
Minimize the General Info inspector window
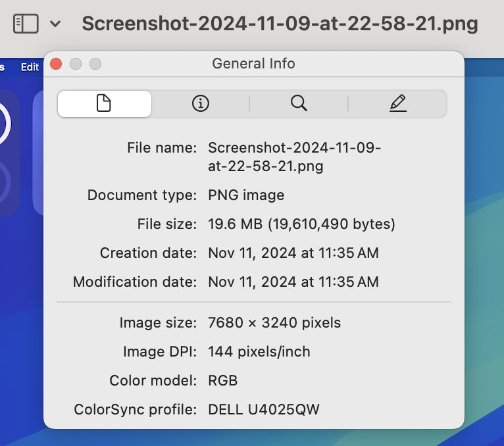pos(76,64)
